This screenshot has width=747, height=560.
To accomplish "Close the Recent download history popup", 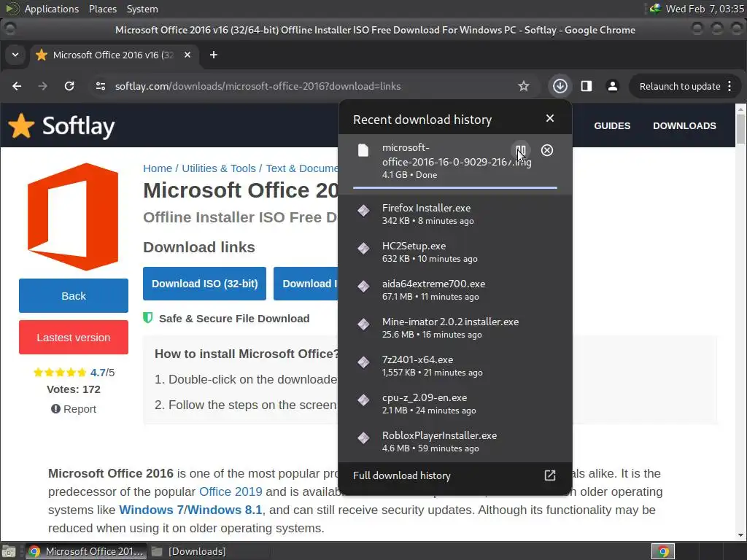I will [x=550, y=118].
